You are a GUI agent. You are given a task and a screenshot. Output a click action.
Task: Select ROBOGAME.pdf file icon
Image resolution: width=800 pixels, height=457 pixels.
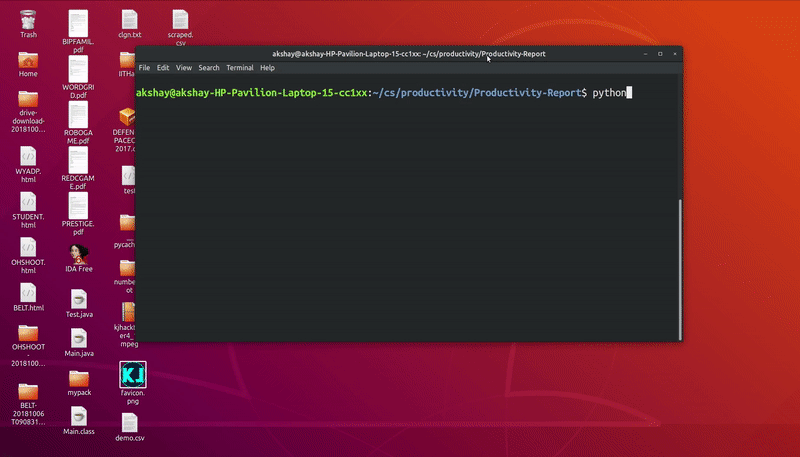pyautogui.click(x=78, y=114)
